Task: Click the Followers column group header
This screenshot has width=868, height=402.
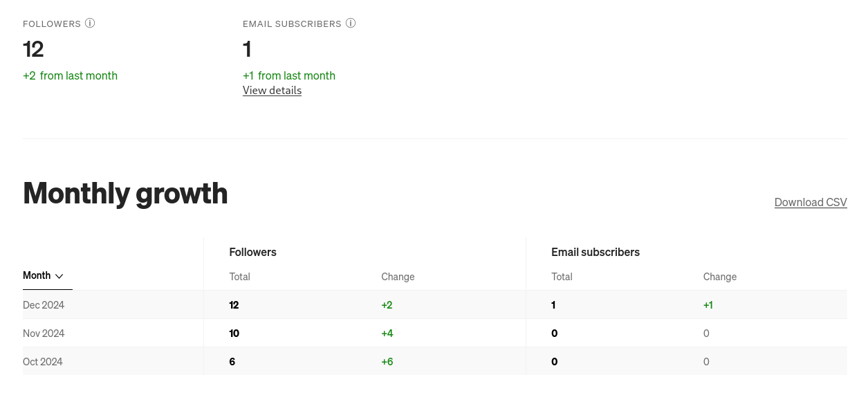Action: pos(252,252)
